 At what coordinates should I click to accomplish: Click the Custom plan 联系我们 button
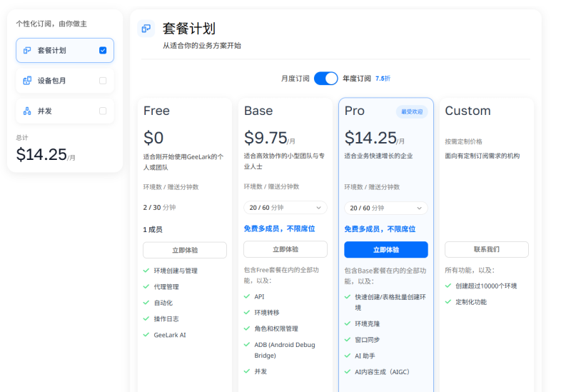click(487, 250)
